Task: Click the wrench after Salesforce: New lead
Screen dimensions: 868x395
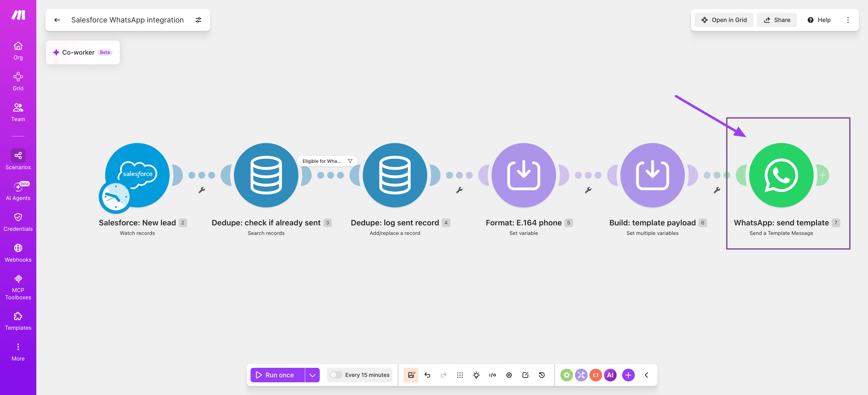Action: pos(202,190)
